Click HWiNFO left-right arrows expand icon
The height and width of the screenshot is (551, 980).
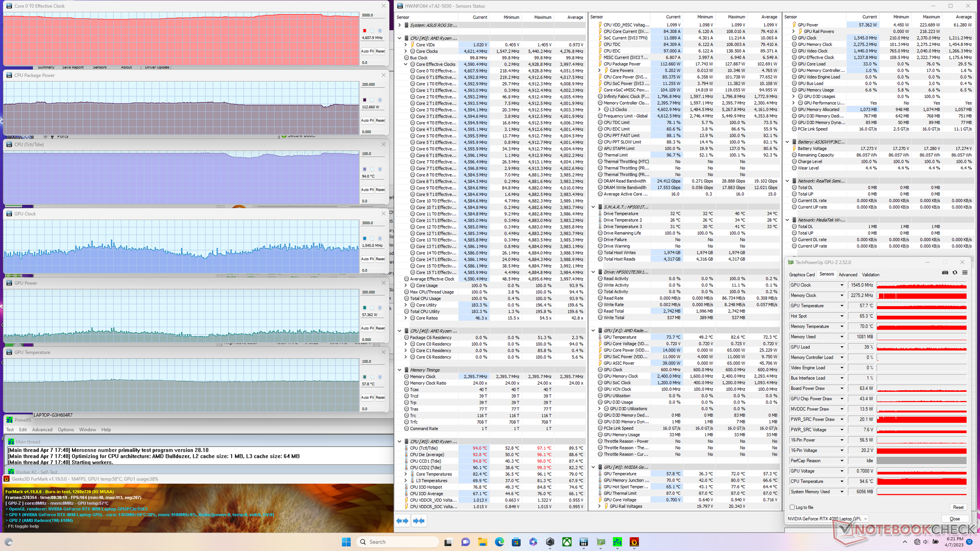pos(402,521)
